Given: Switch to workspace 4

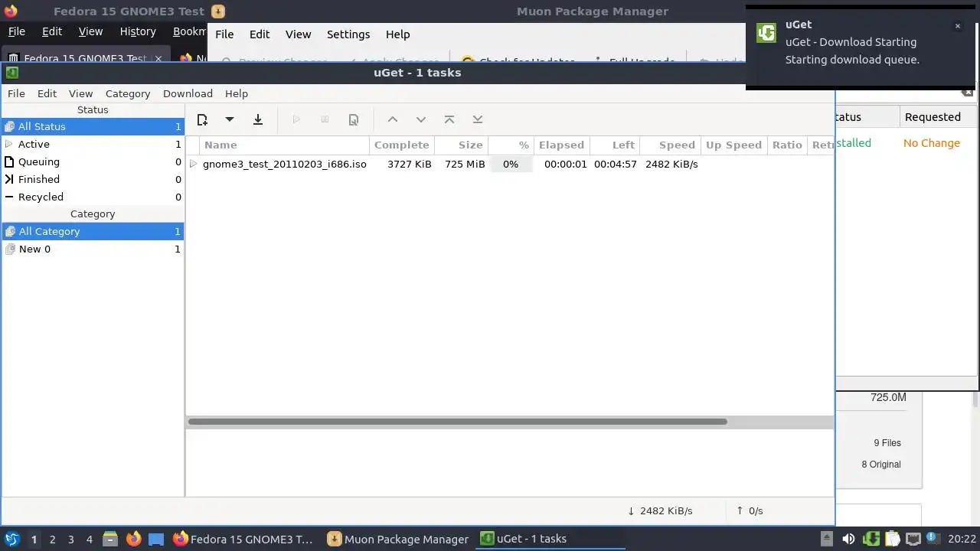Looking at the screenshot, I should 89,540.
